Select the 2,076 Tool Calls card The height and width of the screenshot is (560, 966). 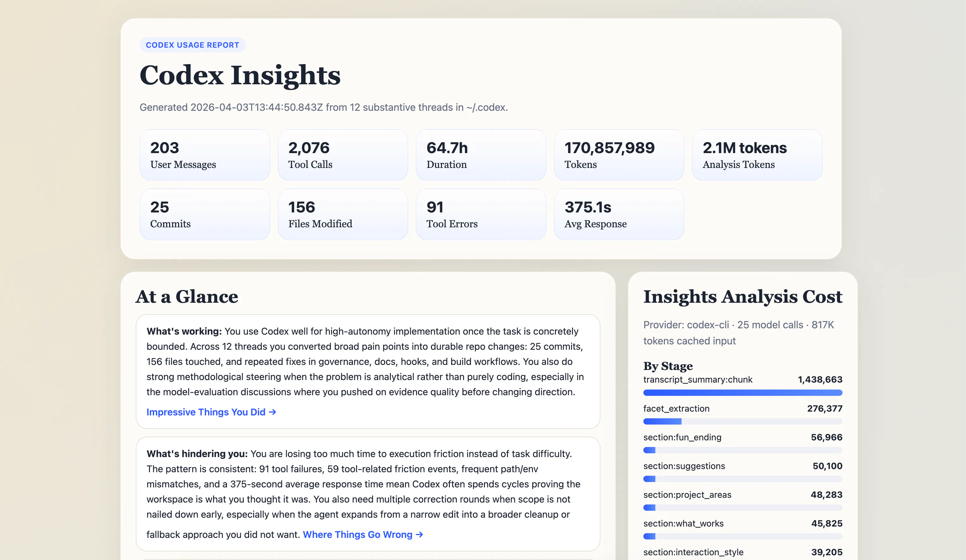[343, 155]
